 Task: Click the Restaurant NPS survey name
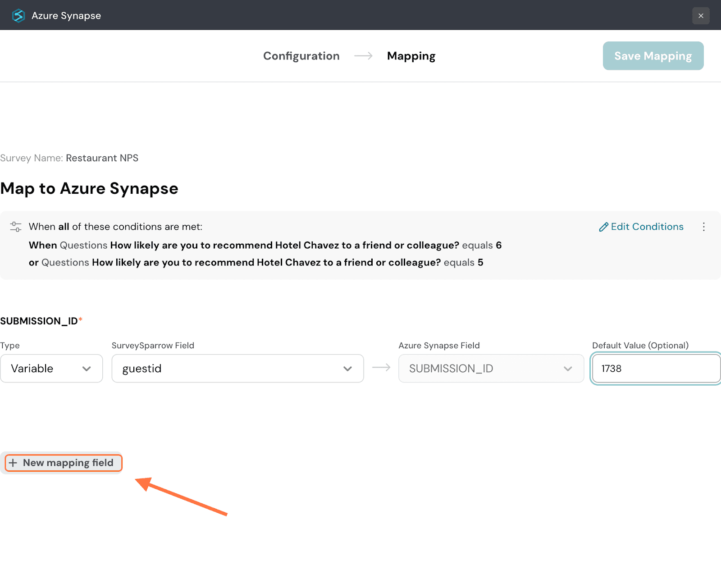coord(102,158)
